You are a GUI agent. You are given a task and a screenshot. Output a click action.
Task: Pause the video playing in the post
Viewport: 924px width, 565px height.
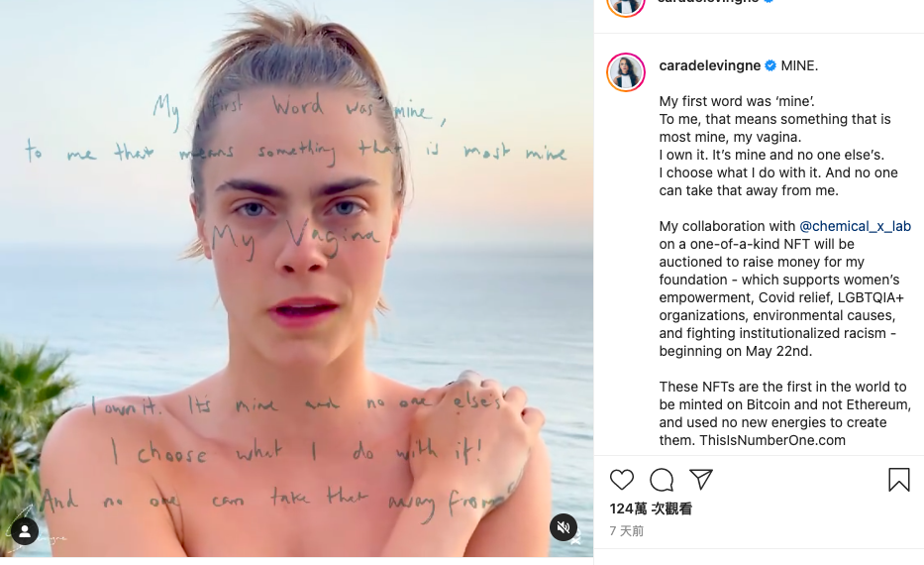pos(296,279)
